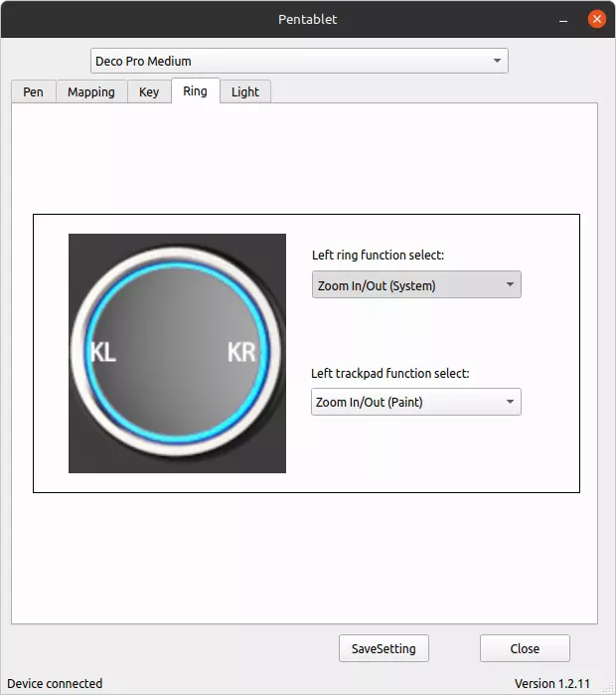The width and height of the screenshot is (616, 695).
Task: Select the Ring tab
Action: pos(195,91)
